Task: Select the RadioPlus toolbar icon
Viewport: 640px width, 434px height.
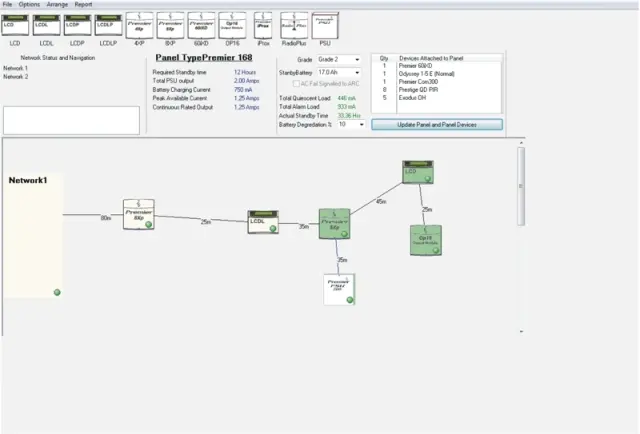Action: (294, 25)
